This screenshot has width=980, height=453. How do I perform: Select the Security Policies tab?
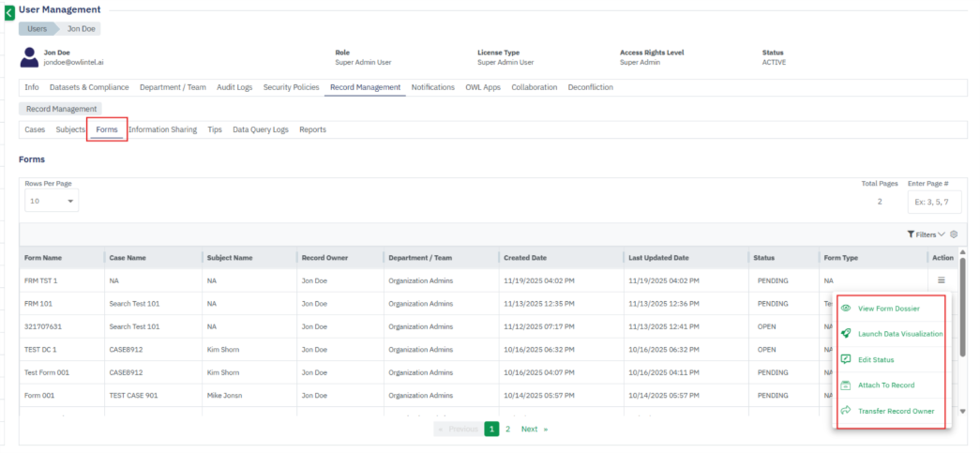291,87
